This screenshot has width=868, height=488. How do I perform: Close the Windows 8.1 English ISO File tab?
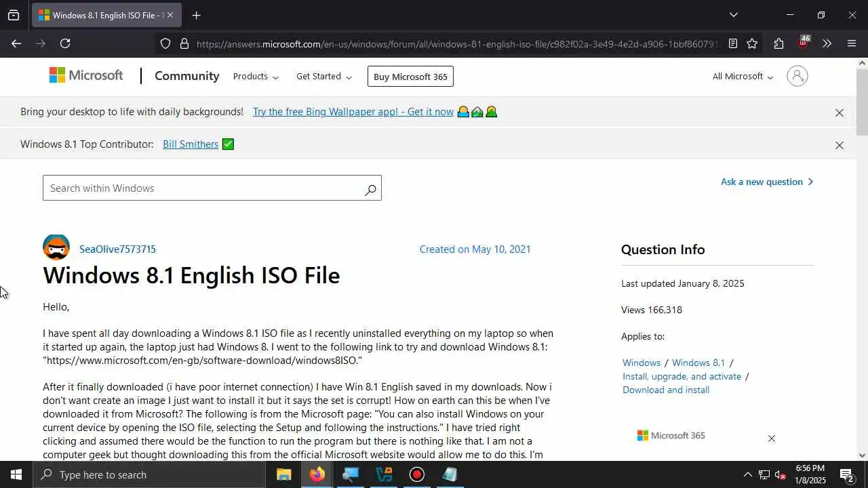pyautogui.click(x=170, y=15)
